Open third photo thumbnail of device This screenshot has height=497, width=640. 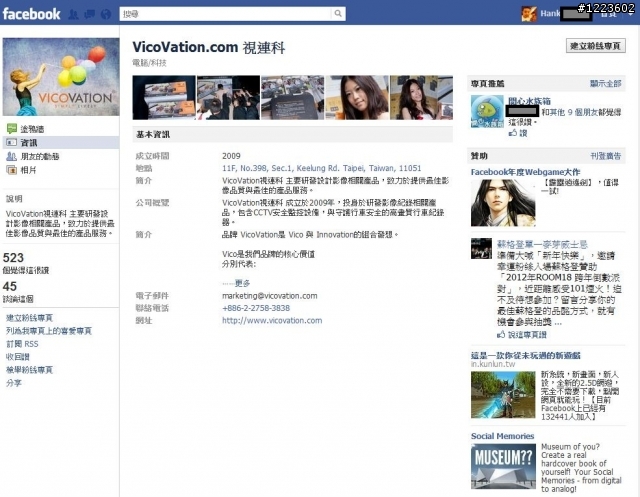(x=293, y=98)
